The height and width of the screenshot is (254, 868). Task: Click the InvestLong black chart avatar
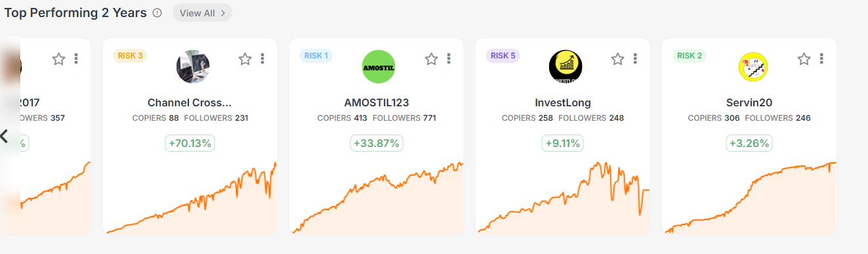(566, 66)
